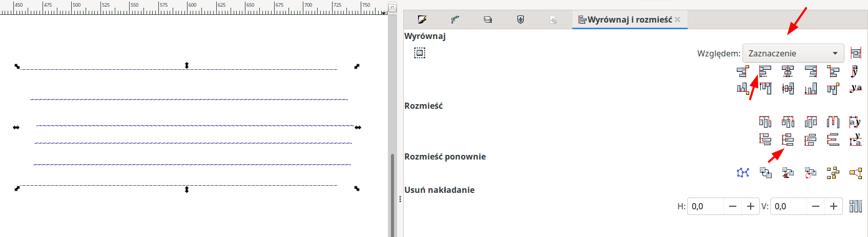The height and width of the screenshot is (237, 868).
Task: Align top edges of selected objects
Action: point(765,88)
